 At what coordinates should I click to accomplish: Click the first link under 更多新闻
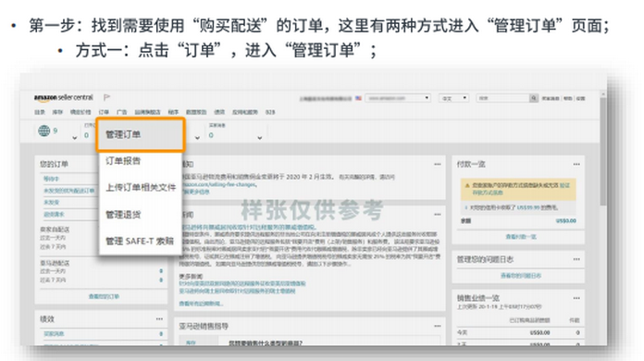pyautogui.click(x=241, y=284)
